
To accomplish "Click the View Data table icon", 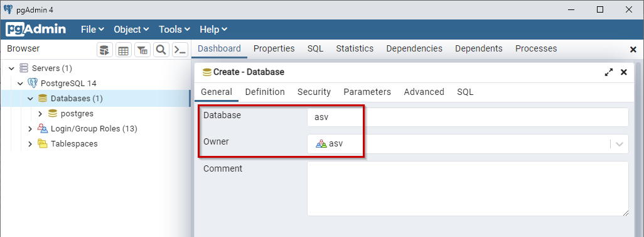I will pos(124,50).
